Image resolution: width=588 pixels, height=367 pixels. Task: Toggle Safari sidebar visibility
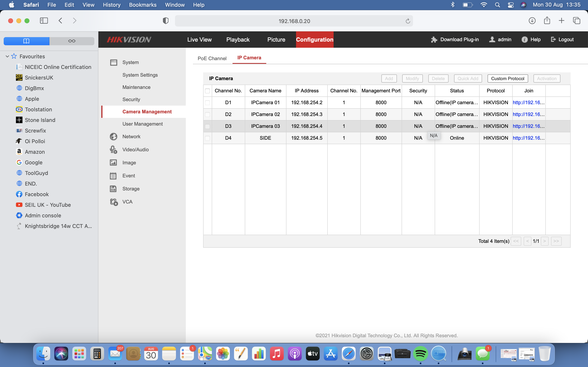[x=44, y=21]
